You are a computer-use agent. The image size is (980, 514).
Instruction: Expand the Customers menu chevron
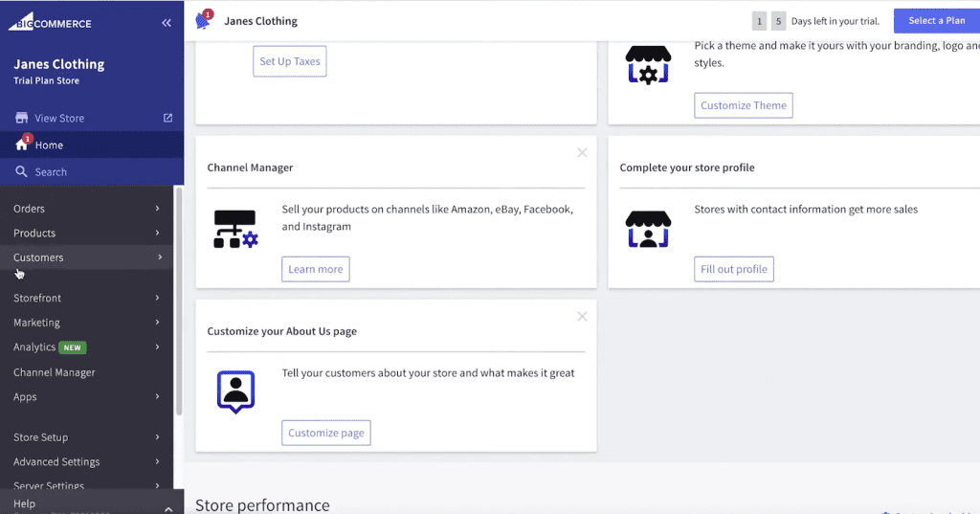pos(160,257)
